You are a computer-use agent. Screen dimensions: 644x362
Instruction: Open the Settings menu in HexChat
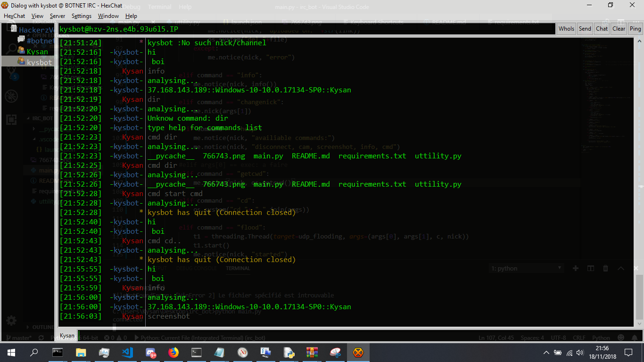[82, 16]
